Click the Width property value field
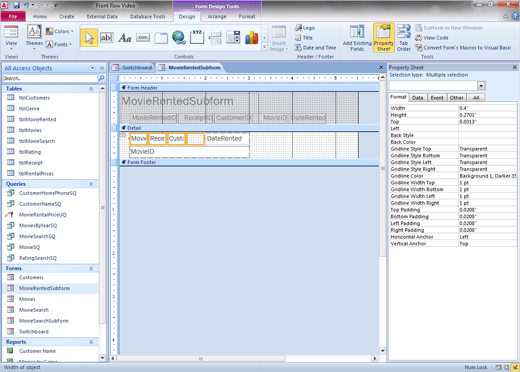Image resolution: width=520 pixels, height=372 pixels. [x=487, y=108]
